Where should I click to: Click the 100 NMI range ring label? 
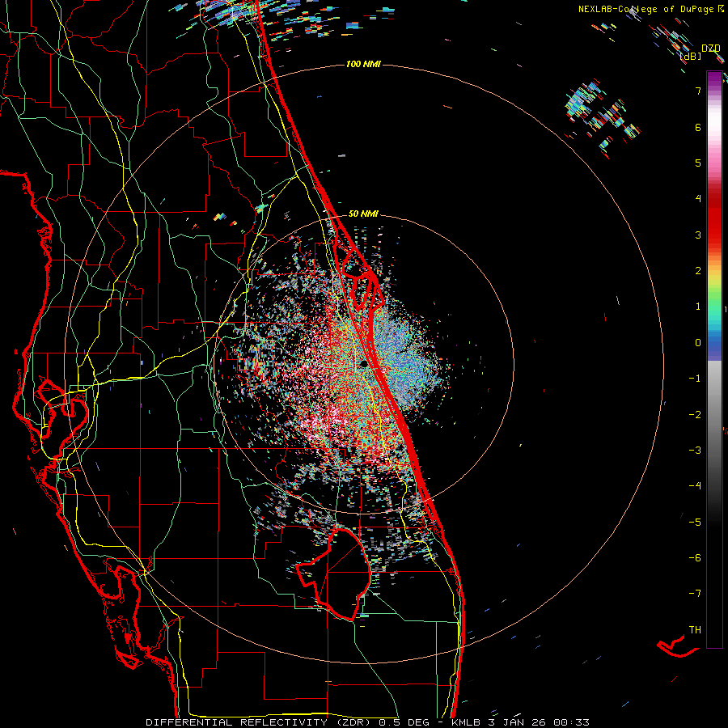[363, 64]
